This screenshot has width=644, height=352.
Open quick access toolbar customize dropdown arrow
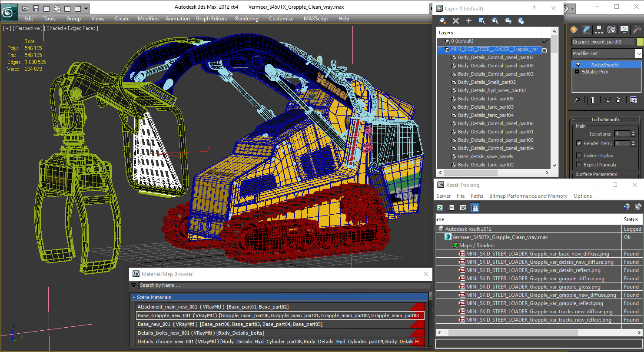click(86, 8)
